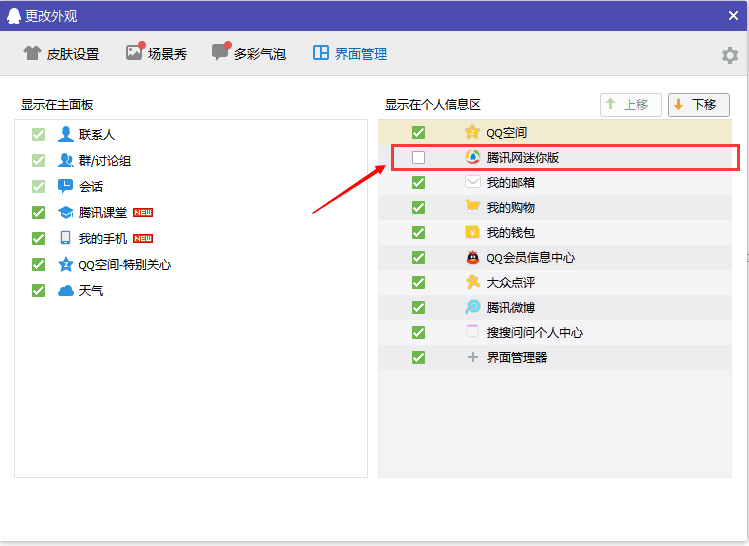This screenshot has width=749, height=546.
Task: Toggle the greyed 群/讨论组 checkbox
Action: click(38, 160)
